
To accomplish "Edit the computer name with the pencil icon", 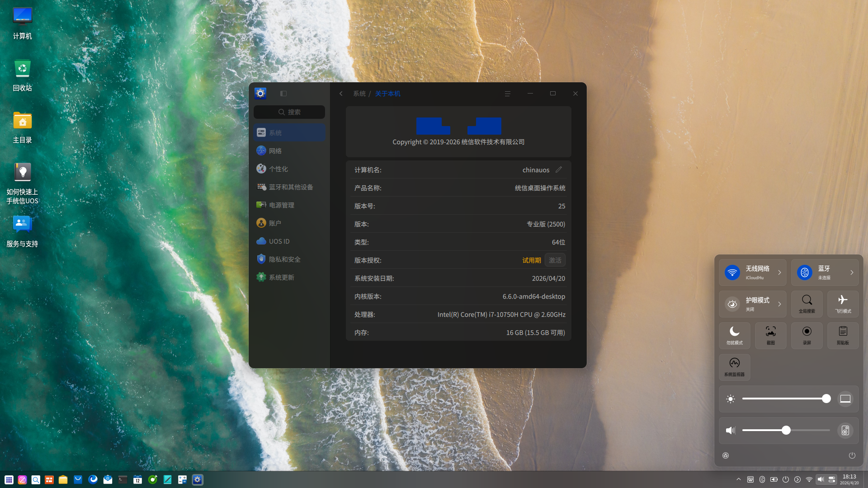I will tap(559, 169).
